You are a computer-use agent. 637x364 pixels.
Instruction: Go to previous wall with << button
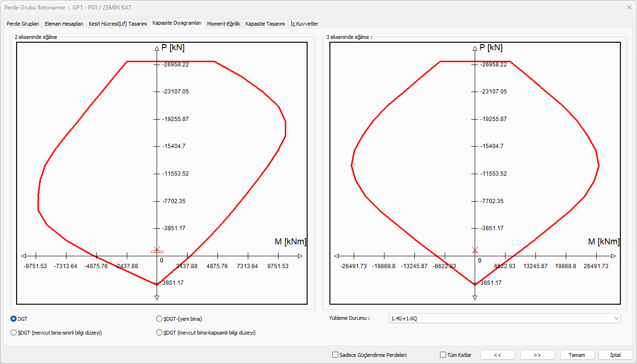(x=497, y=355)
